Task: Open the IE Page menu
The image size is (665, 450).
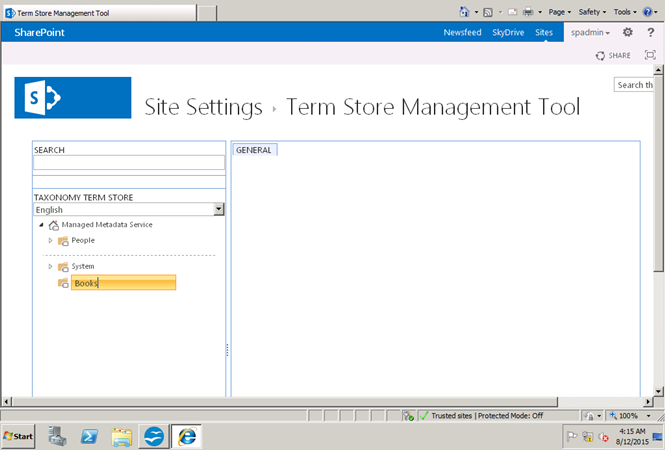Action: (560, 12)
